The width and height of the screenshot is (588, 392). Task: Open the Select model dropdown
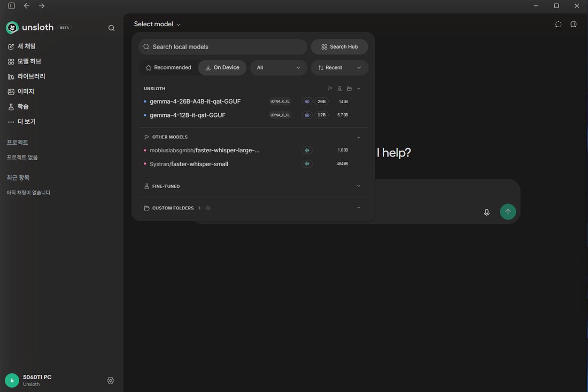157,25
